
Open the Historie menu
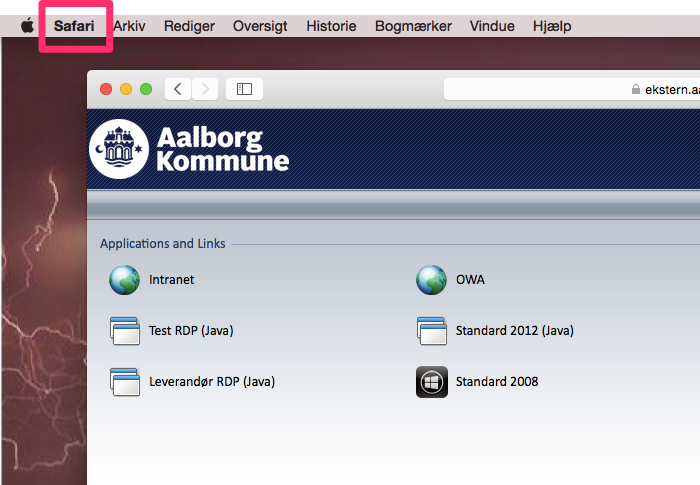click(x=331, y=26)
